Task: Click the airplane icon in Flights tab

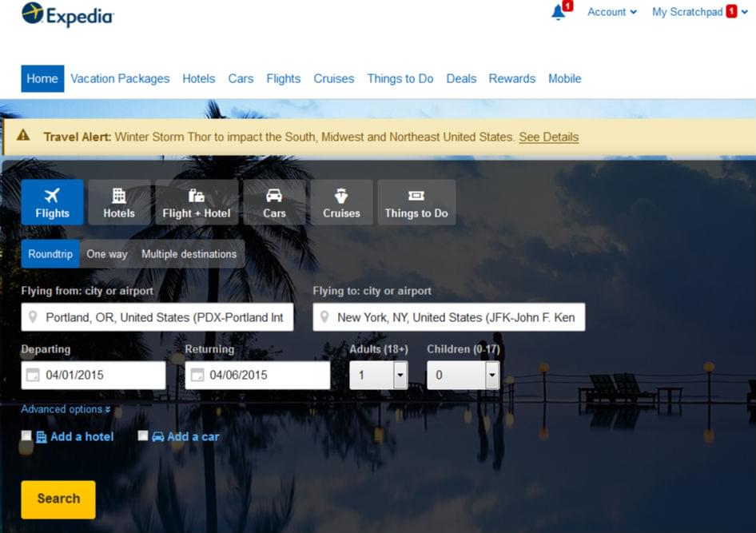Action: pyautogui.click(x=52, y=195)
